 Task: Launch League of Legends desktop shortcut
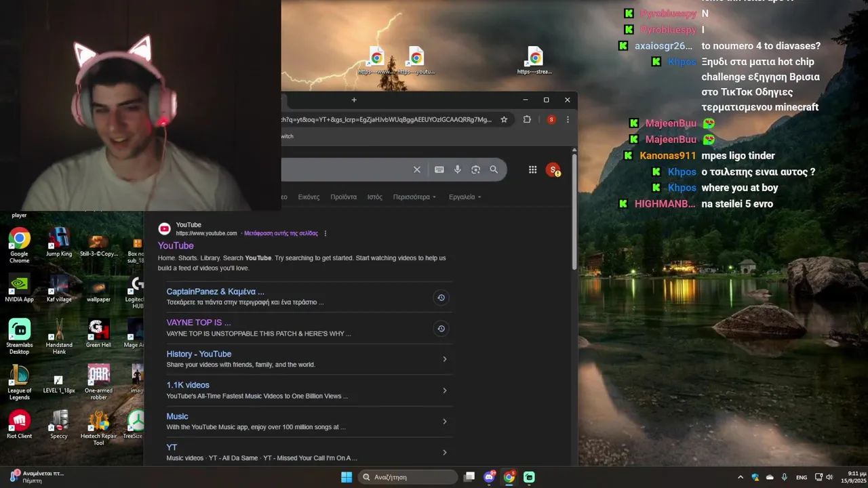[19, 382]
